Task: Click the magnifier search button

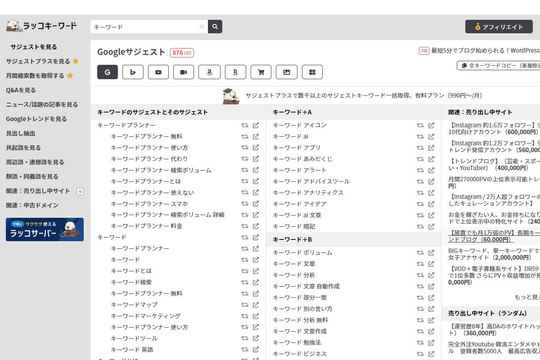Action: tap(215, 27)
